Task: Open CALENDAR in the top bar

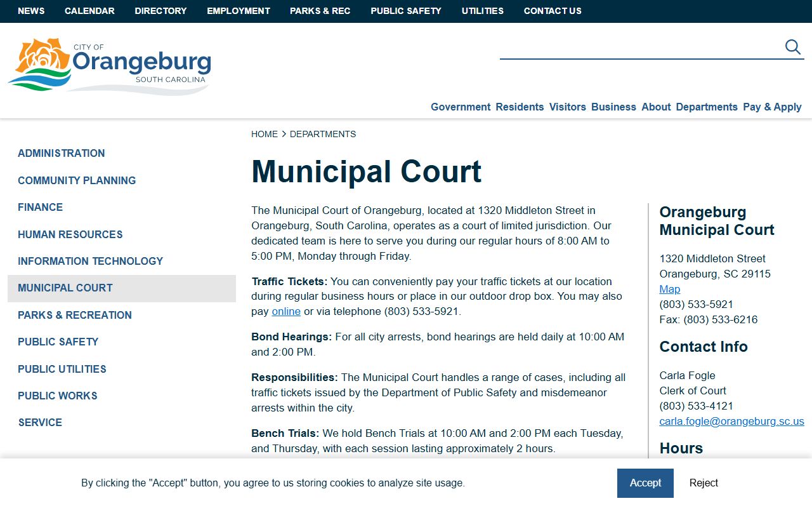Action: pos(89,11)
